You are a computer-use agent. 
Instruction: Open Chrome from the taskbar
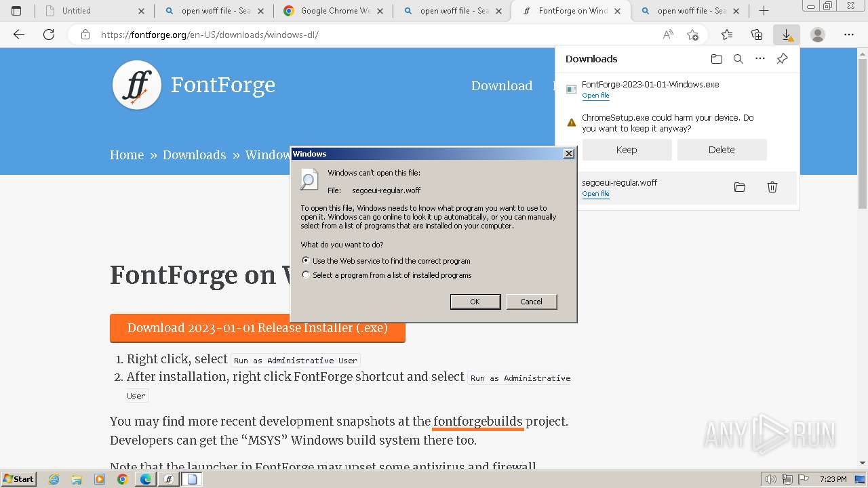122,479
